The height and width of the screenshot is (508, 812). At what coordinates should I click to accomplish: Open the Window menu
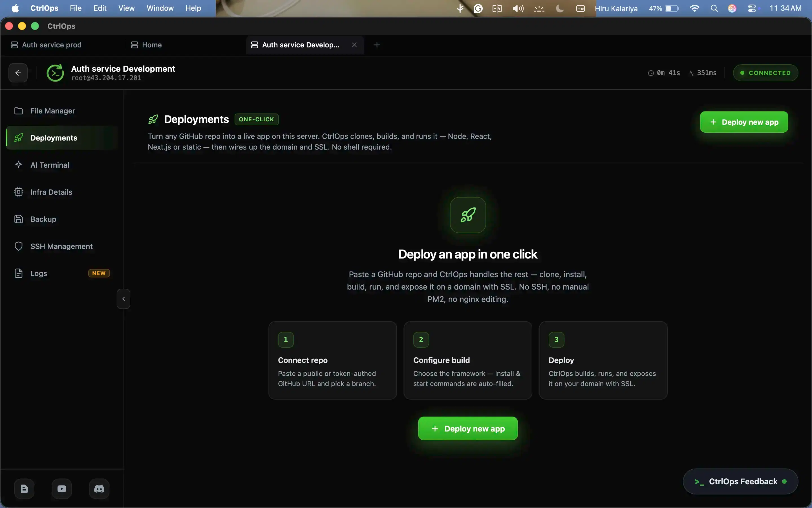(x=160, y=8)
